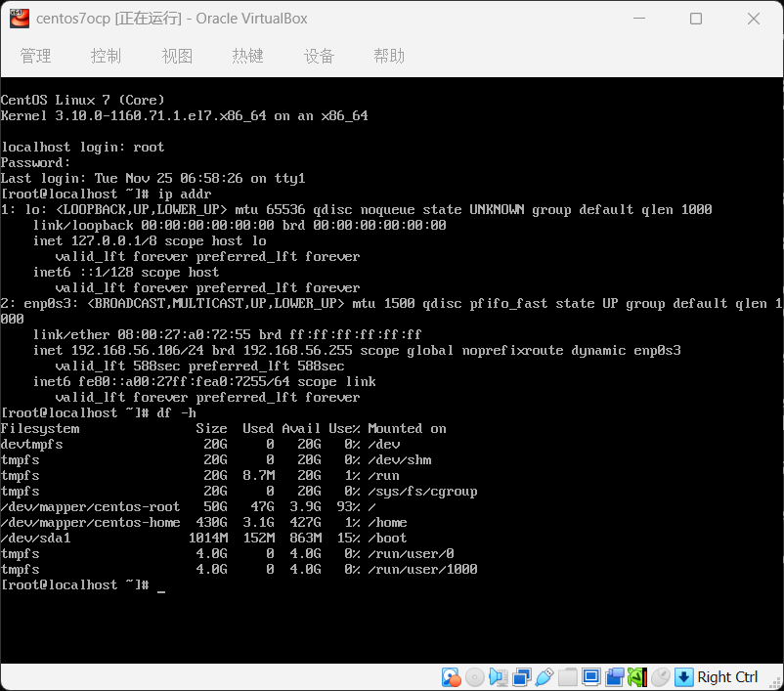784x691 pixels.
Task: Click the Right Ctrl host key label
Action: click(727, 676)
